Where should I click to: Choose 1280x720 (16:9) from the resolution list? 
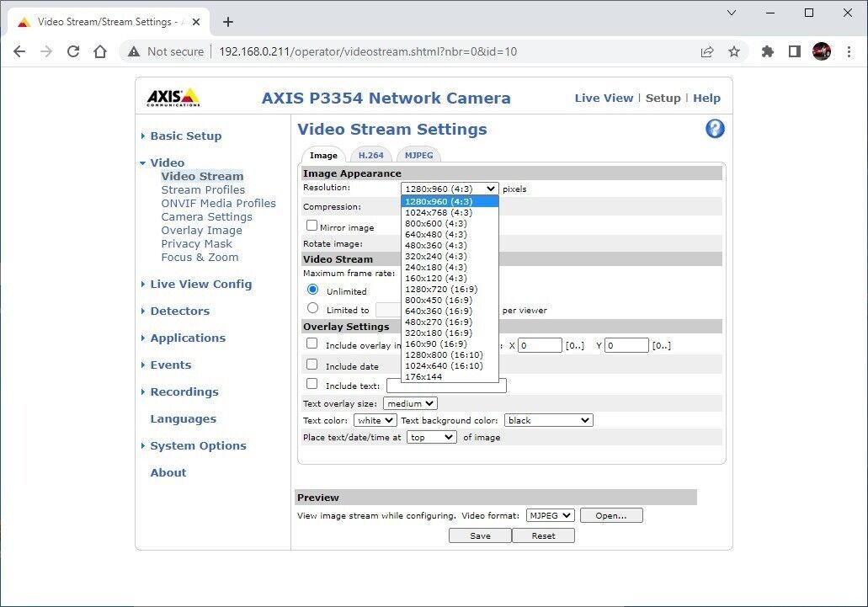(x=450, y=290)
